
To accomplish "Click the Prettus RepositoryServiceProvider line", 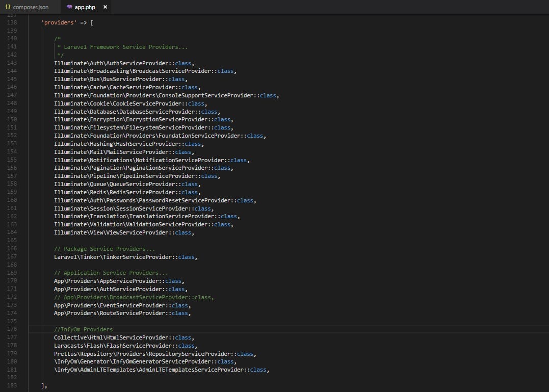I will pos(155,354).
